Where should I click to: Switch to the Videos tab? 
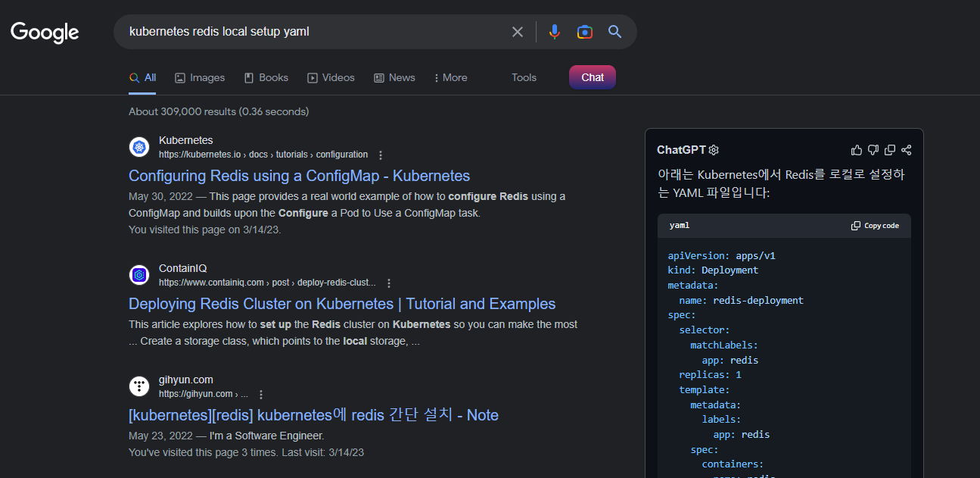[331, 77]
